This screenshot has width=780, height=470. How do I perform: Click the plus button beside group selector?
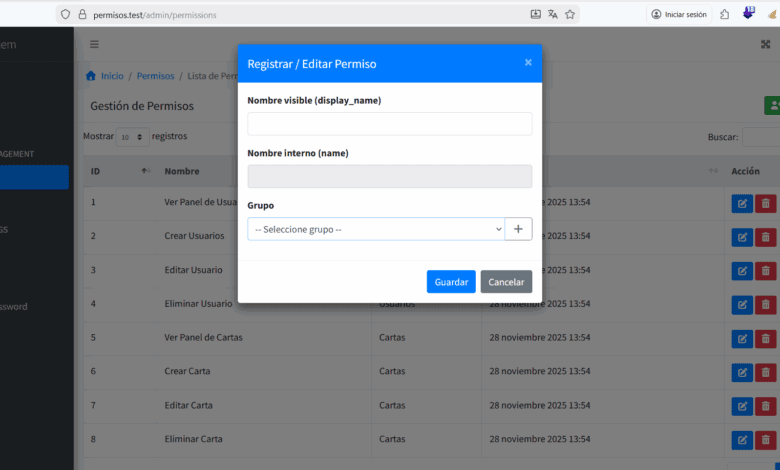click(x=518, y=229)
